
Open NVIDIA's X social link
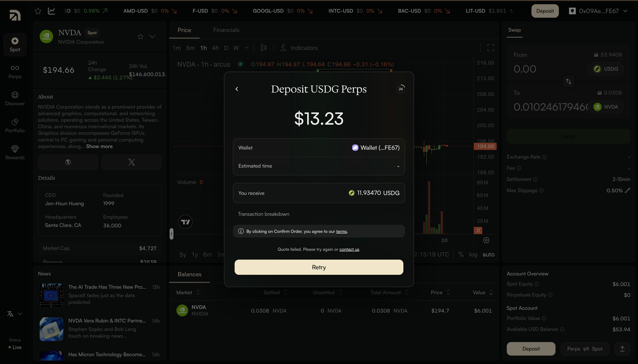[132, 162]
